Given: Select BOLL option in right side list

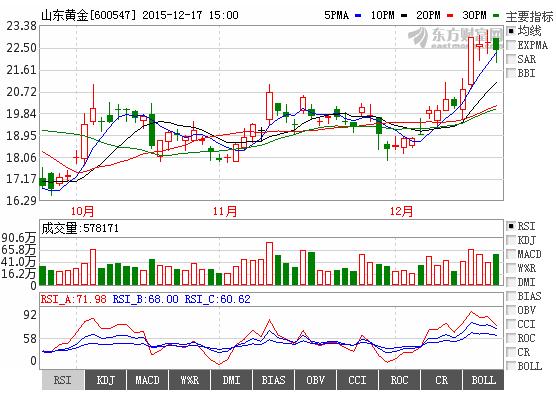Looking at the screenshot, I should click(511, 366).
